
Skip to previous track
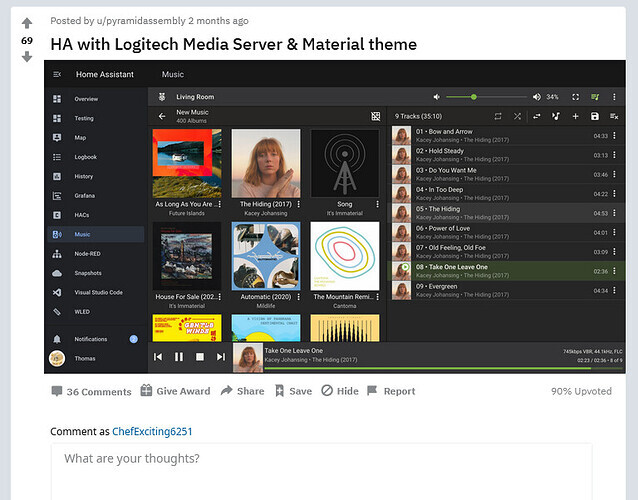[x=158, y=357]
